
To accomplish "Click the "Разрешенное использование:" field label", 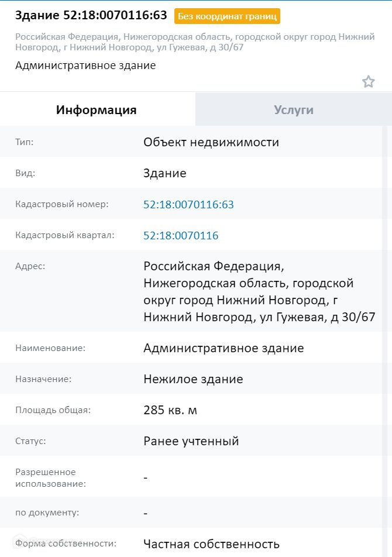I will 51,477.
